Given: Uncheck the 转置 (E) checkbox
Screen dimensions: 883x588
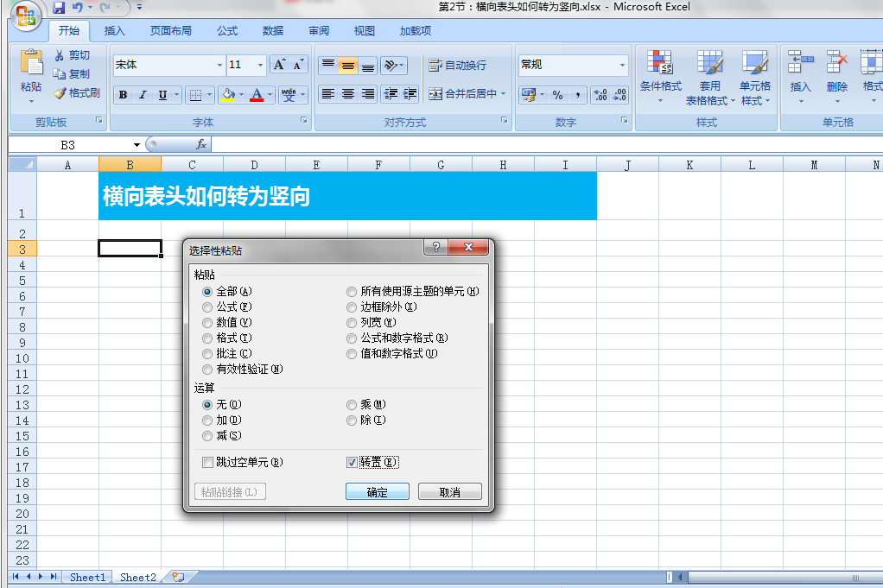Looking at the screenshot, I should [352, 463].
